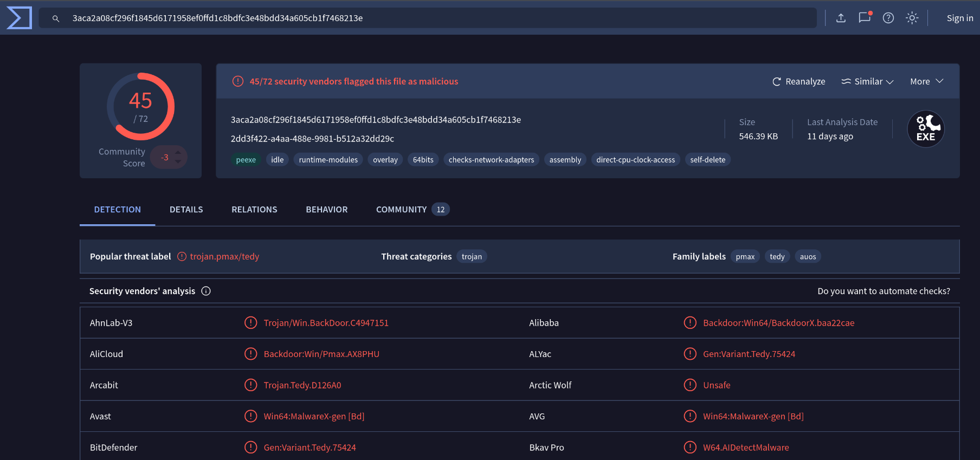Click info icon beside Security vendors' analysis
Viewport: 980px width, 460px height.
click(206, 291)
